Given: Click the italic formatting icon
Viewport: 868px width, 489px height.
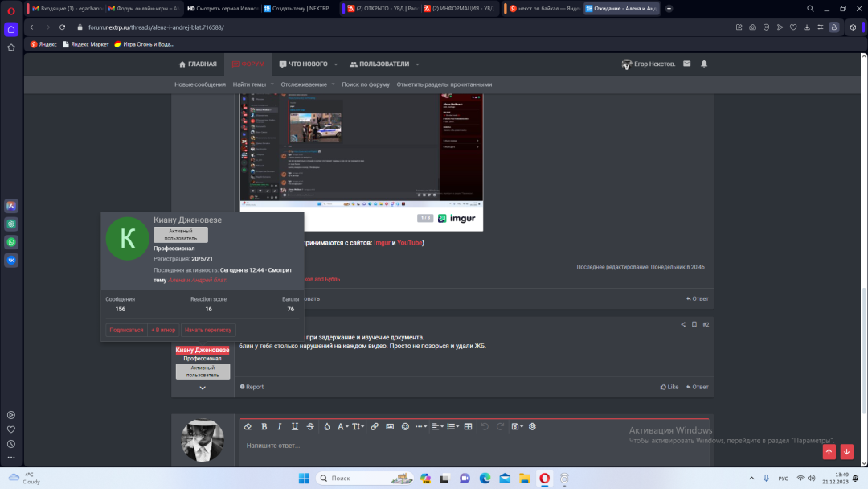Looking at the screenshot, I should [279, 426].
